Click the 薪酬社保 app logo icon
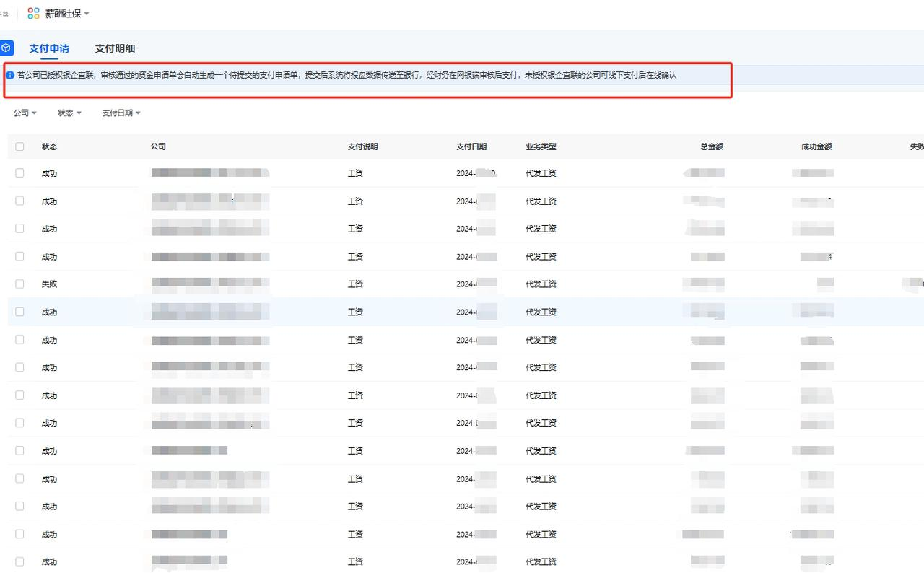The height and width of the screenshot is (573, 924). [x=33, y=13]
